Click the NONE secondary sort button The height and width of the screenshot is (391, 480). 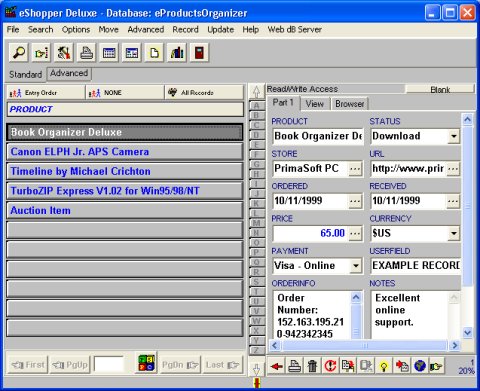[x=125, y=93]
